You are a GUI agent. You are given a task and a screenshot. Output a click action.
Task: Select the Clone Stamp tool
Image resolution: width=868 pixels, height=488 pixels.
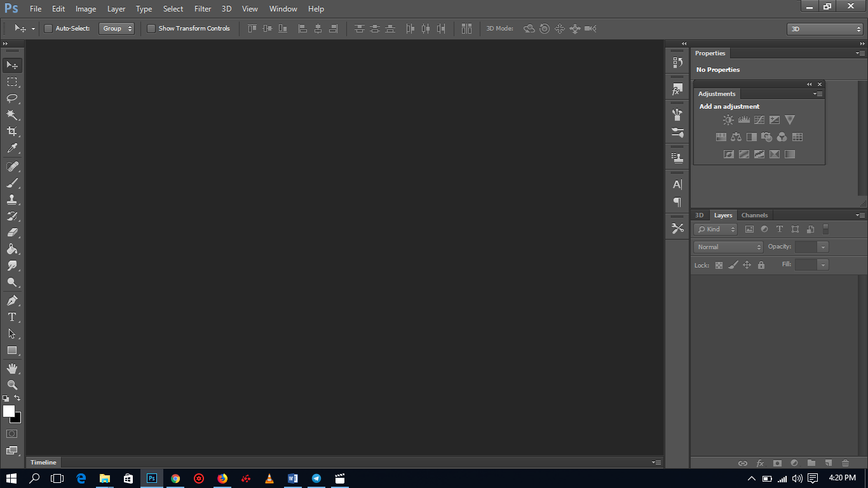12,200
